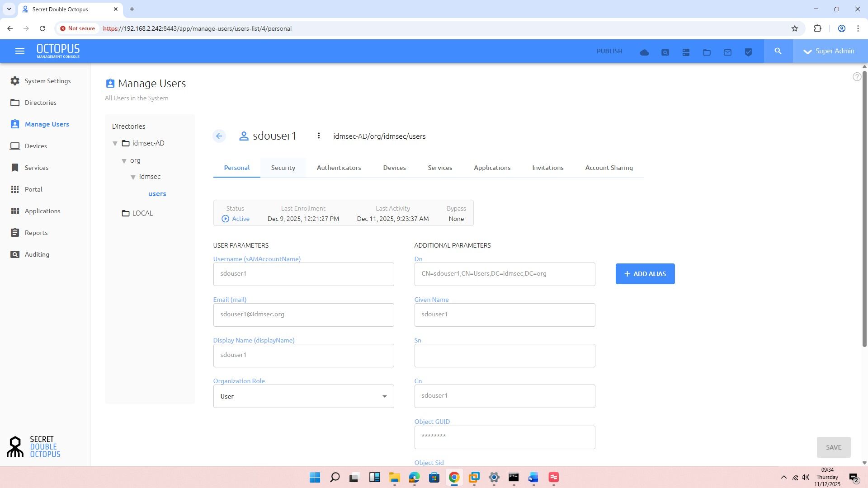Screen dimensions: 868x488
Task: Click the cloud icon in header
Action: tap(644, 52)
